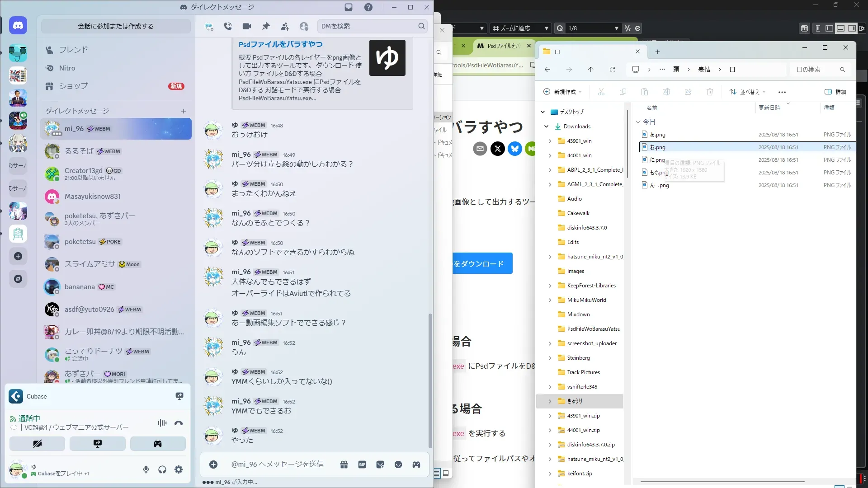The image size is (868, 488).
Task: Add friends to this DM
Action: [x=285, y=26]
